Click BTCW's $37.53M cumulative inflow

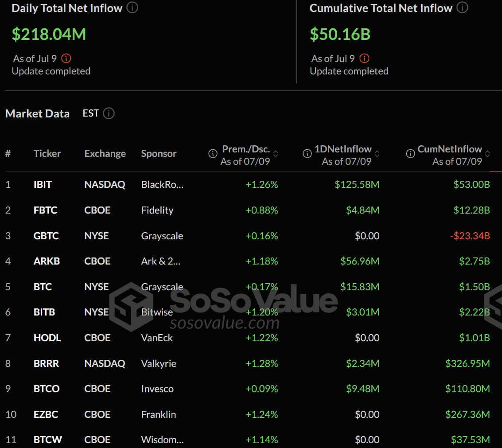pyautogui.click(x=470, y=440)
